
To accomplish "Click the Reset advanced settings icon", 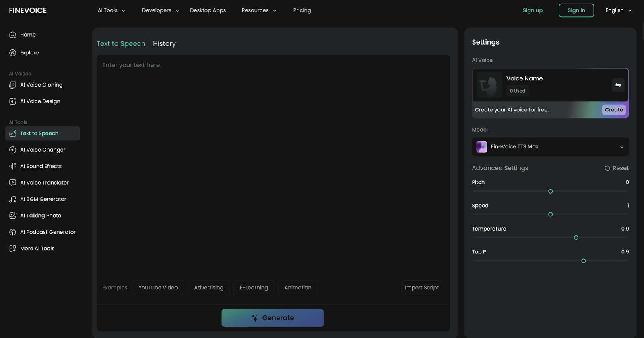I will tap(607, 168).
